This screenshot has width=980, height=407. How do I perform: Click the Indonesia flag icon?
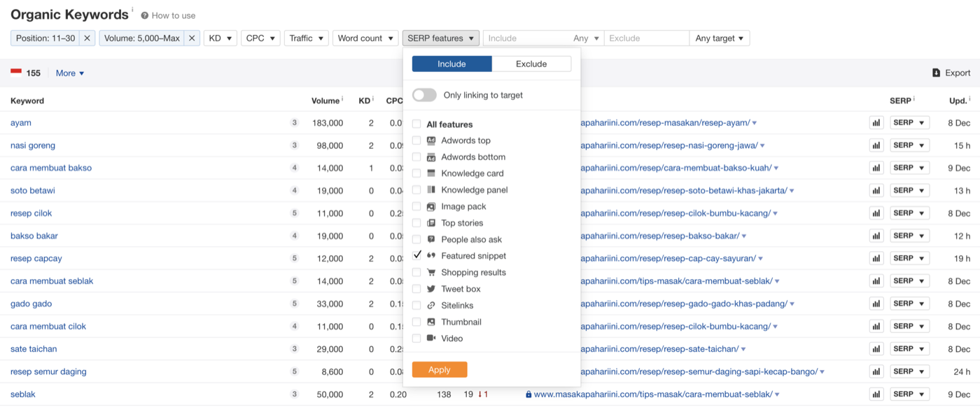point(16,71)
